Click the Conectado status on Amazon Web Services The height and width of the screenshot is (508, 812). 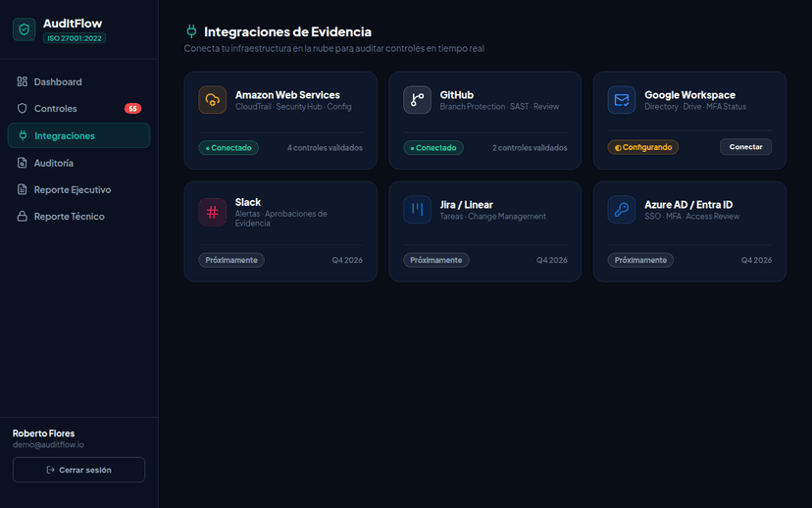[228, 147]
